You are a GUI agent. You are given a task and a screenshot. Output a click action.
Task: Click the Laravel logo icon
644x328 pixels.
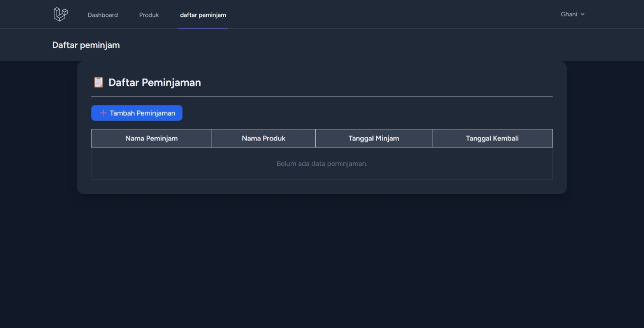click(x=60, y=14)
